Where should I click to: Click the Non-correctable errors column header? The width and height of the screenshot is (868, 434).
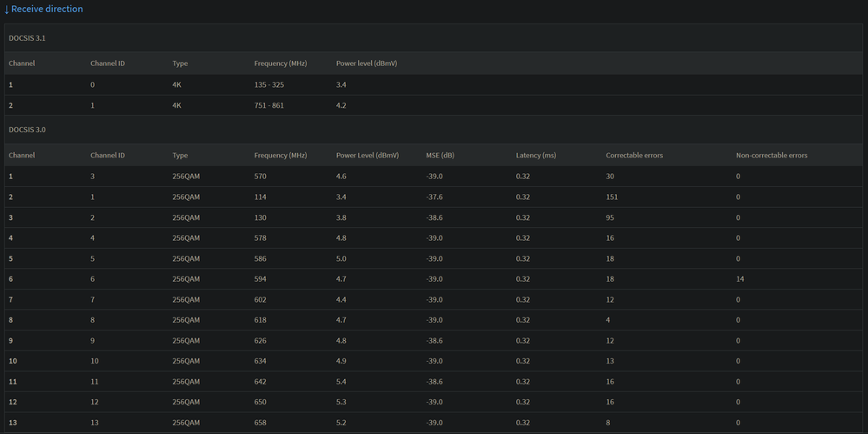tap(771, 156)
